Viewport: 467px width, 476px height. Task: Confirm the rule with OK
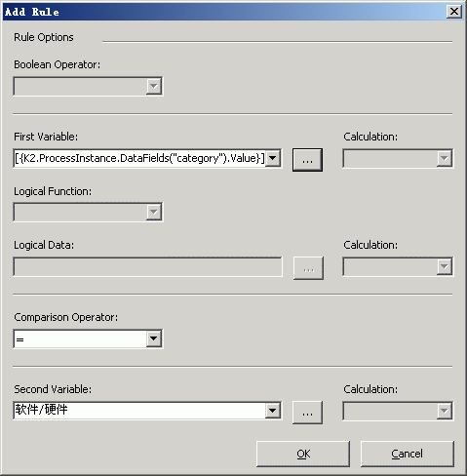(x=303, y=454)
